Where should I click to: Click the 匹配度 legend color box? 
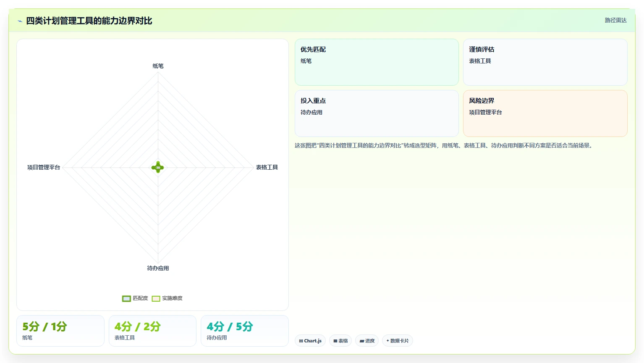coord(126,298)
